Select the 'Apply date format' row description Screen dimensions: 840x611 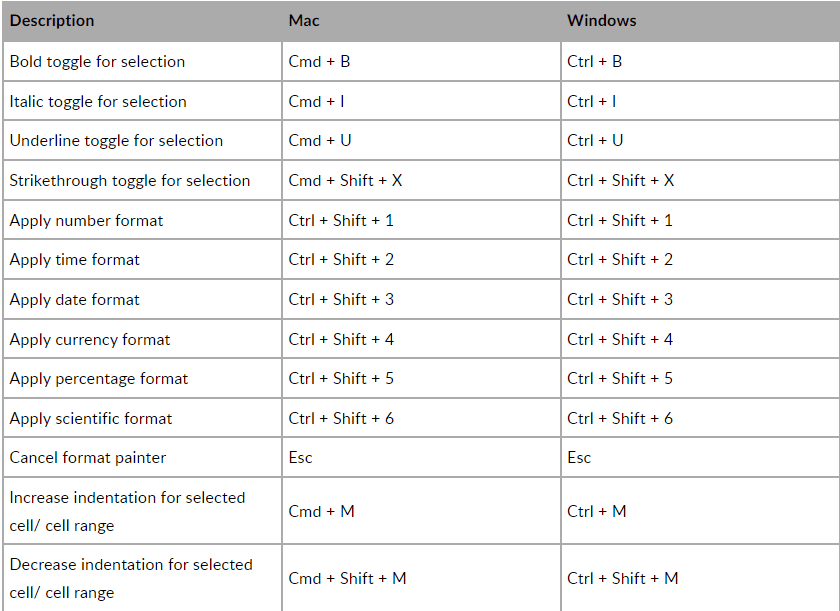pos(75,300)
